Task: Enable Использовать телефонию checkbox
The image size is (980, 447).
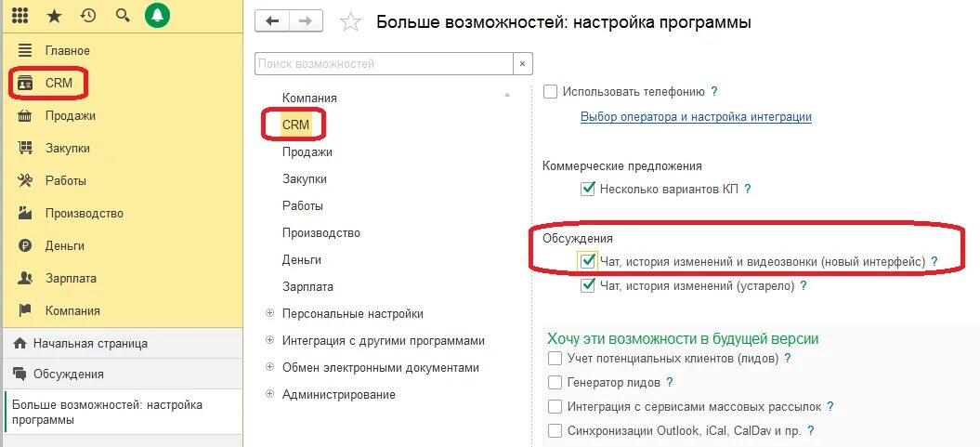Action: click(x=551, y=92)
